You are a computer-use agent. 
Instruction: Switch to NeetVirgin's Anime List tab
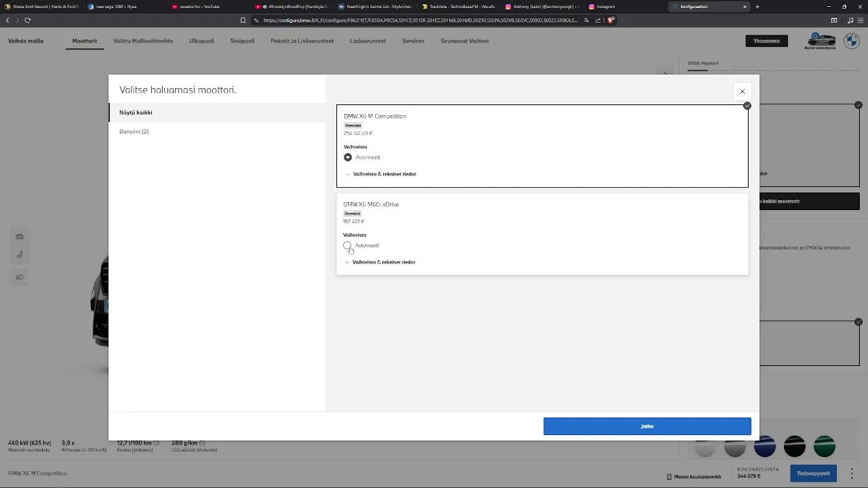[x=375, y=7]
